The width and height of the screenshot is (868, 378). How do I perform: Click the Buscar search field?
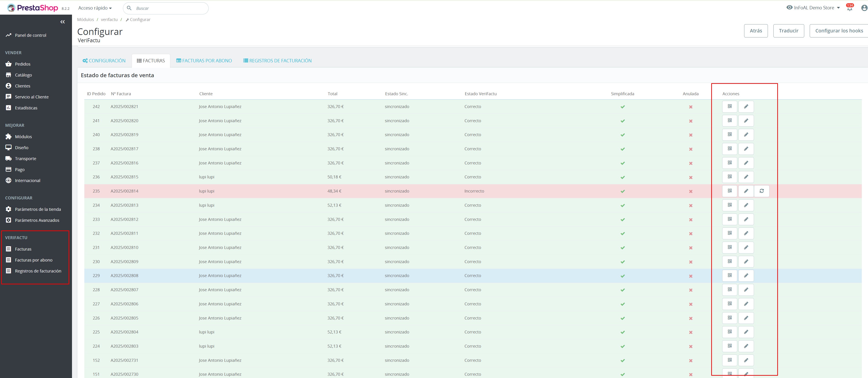click(x=168, y=8)
